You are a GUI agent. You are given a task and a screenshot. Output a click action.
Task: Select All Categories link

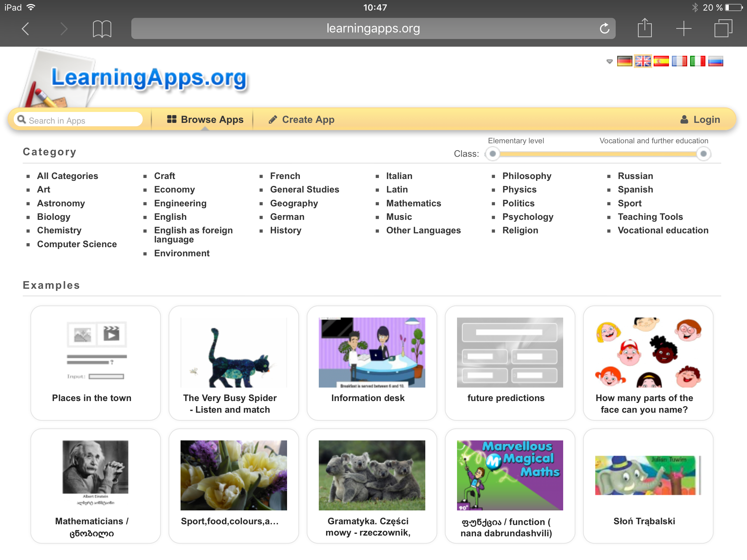coord(67,176)
